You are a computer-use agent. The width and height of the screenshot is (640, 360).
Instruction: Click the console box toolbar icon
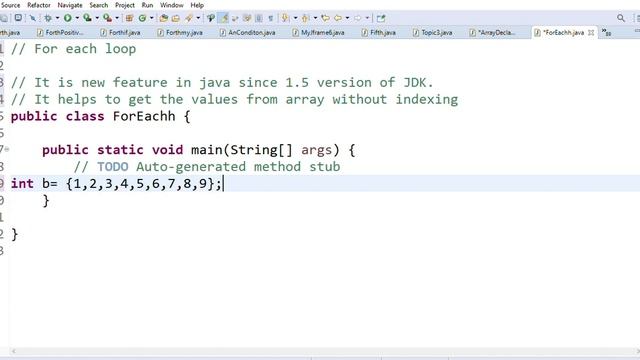(x=18, y=18)
